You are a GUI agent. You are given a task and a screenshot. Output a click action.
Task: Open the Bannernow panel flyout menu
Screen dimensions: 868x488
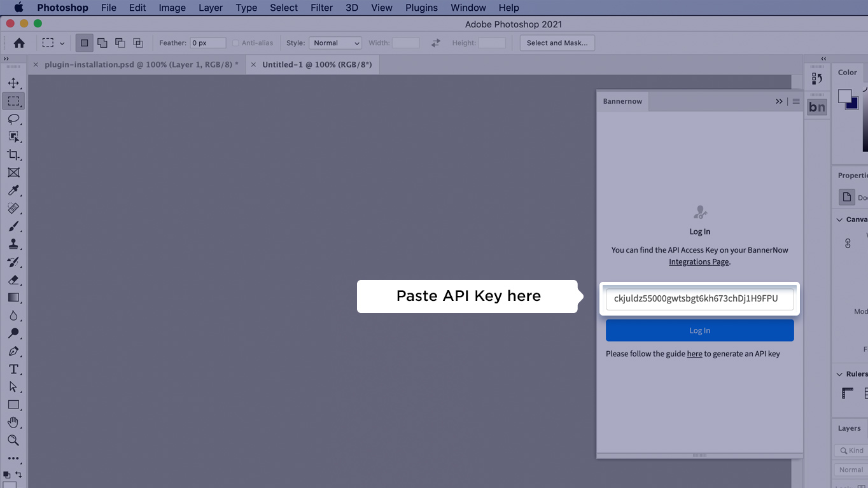coord(795,101)
